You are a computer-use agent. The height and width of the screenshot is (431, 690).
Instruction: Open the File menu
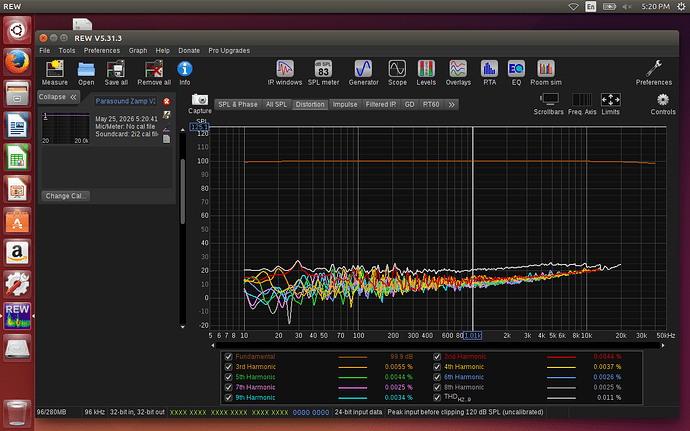(x=44, y=51)
